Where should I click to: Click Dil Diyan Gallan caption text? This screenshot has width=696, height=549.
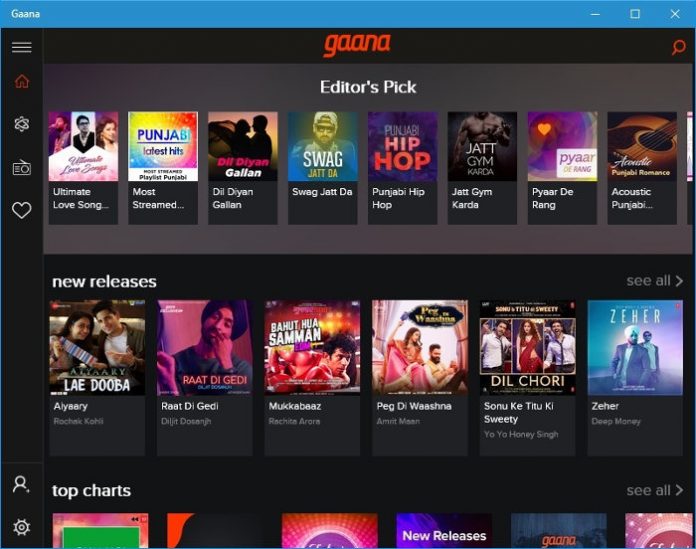[x=233, y=198]
